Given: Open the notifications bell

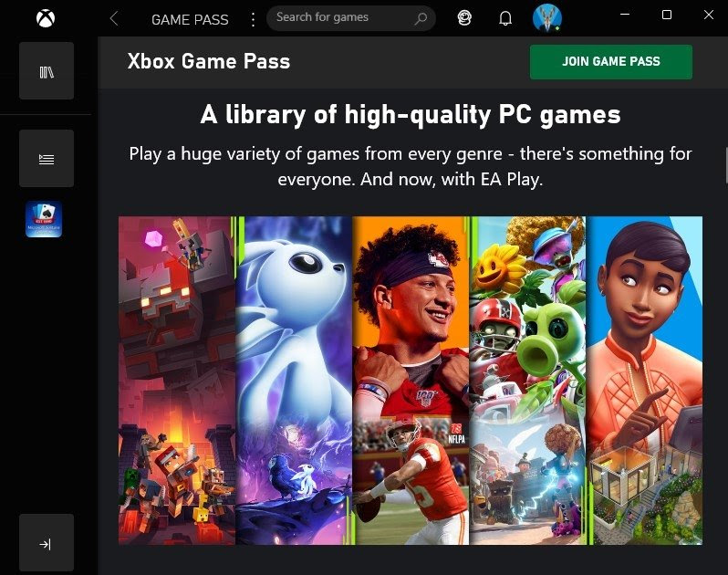Looking at the screenshot, I should [505, 18].
